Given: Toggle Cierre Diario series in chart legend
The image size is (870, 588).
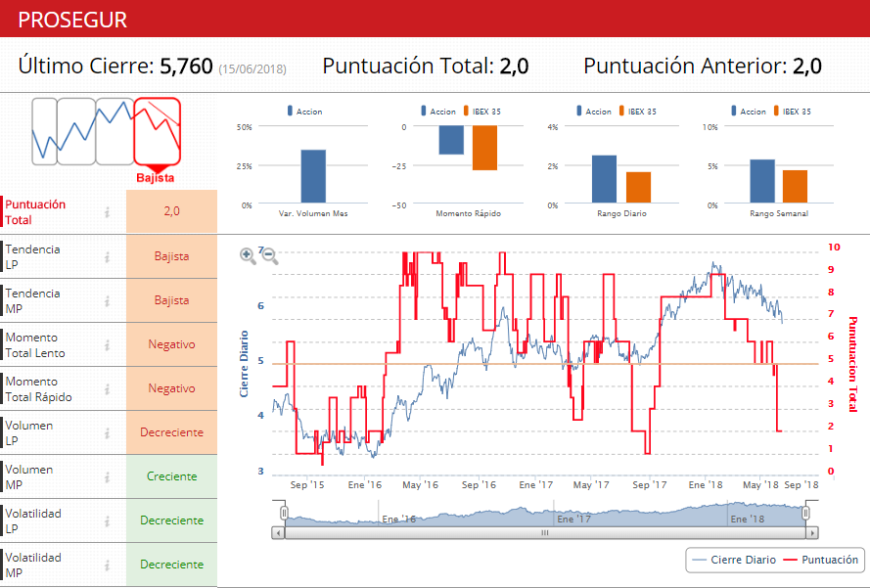Looking at the screenshot, I should (x=735, y=560).
